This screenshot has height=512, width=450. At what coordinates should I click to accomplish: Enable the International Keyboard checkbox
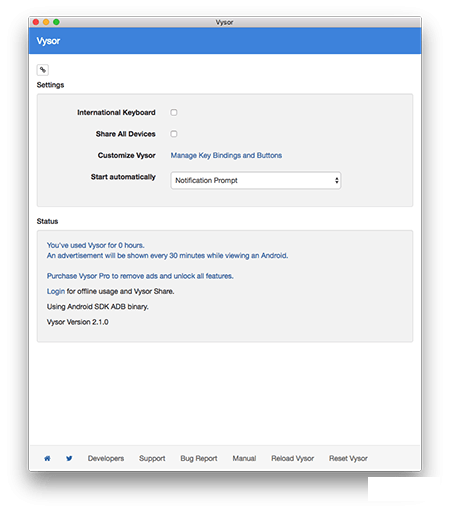[174, 112]
